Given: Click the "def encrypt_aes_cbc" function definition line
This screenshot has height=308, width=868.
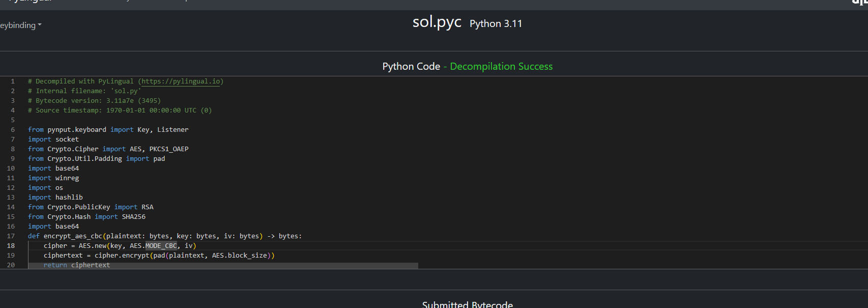Looking at the screenshot, I should click(165, 236).
